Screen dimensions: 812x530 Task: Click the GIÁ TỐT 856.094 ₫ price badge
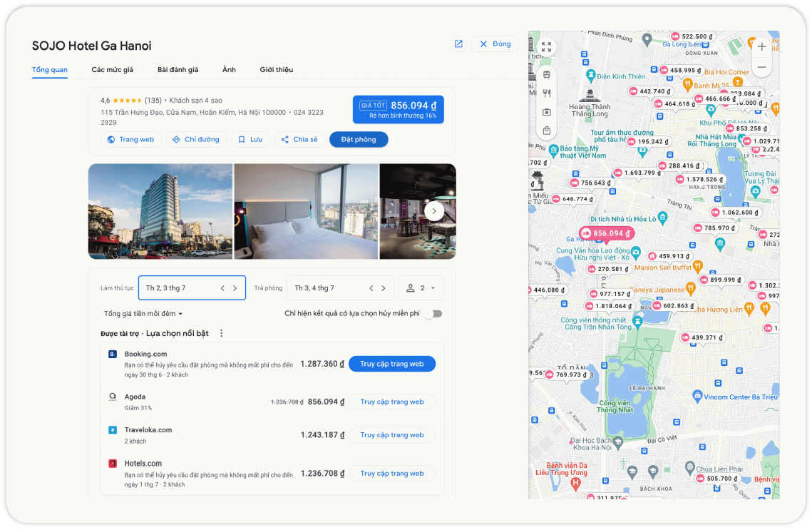coord(399,109)
